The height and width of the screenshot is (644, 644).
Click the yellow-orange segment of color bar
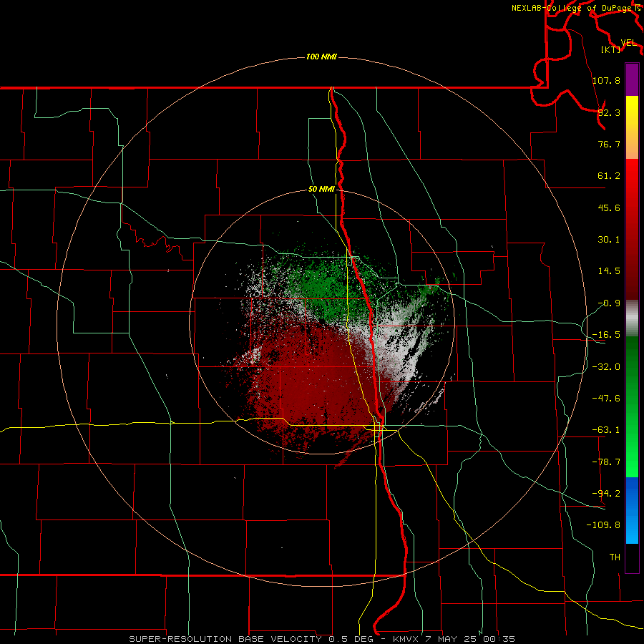(632, 127)
